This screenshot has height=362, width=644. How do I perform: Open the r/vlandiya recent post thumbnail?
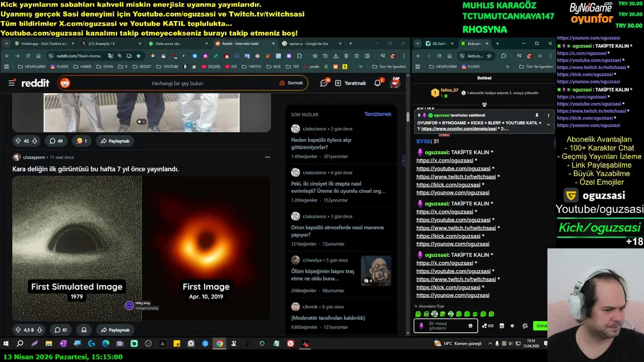coord(376,271)
